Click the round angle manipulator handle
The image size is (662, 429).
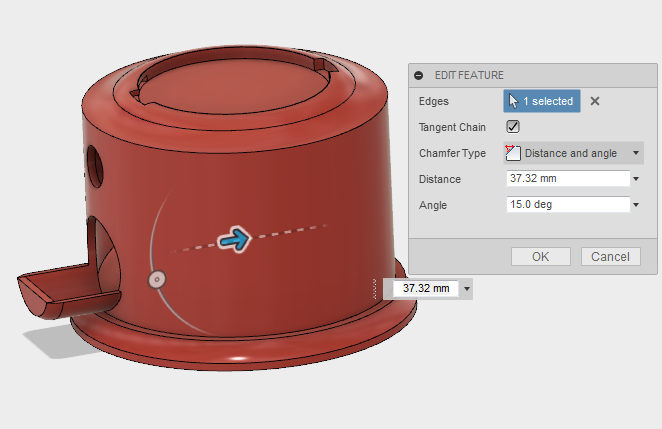157,280
